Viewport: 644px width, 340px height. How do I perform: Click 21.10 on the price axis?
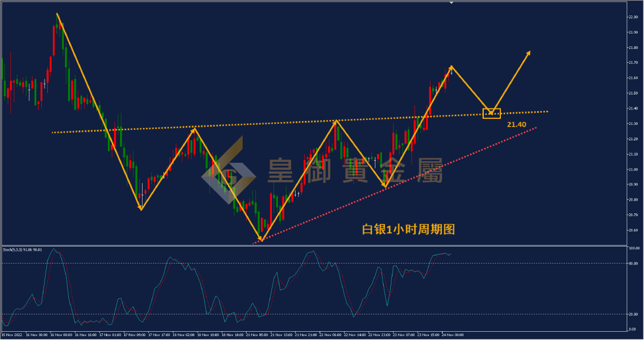633,155
